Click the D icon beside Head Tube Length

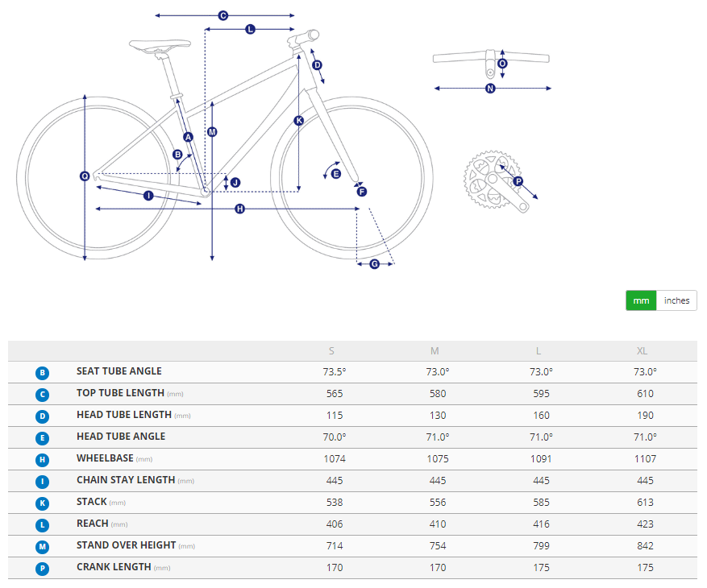(x=42, y=416)
